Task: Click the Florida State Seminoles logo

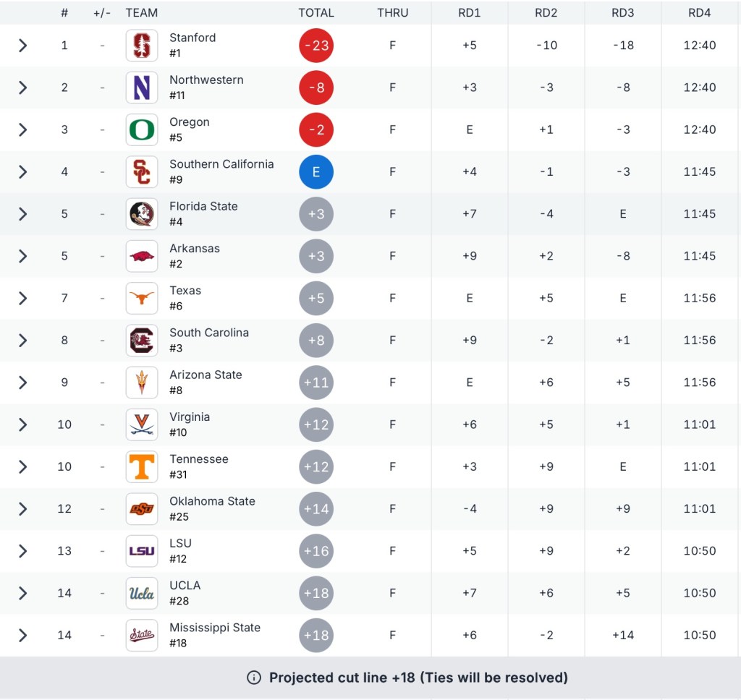Action: [x=141, y=214]
